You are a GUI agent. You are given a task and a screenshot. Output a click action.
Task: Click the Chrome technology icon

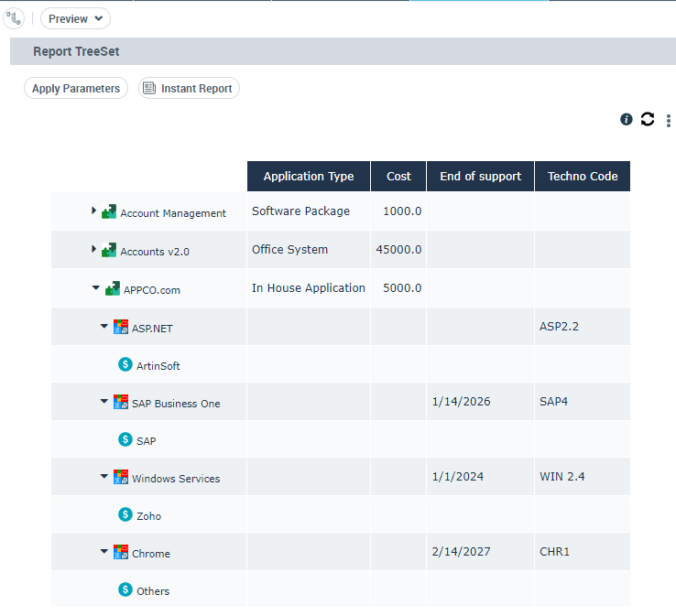(121, 553)
